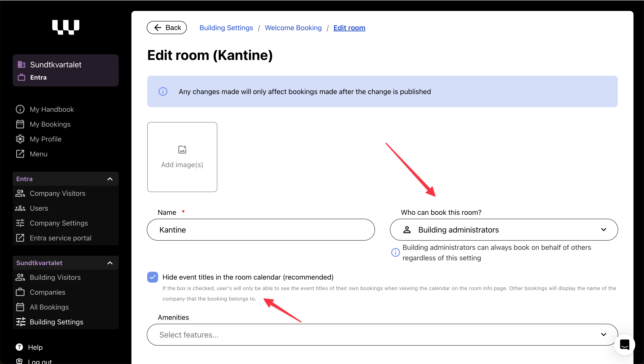Click the Add image(s) upload icon
The height and width of the screenshot is (364, 644).
[182, 150]
